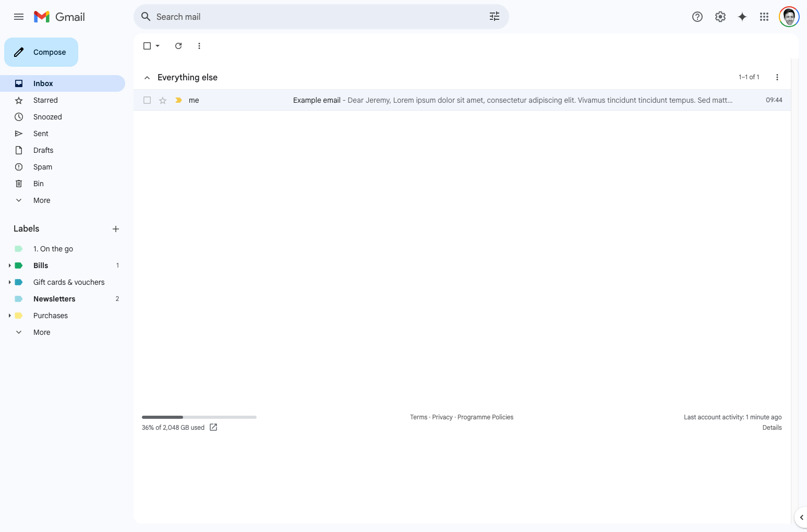Collapse the Everything else section
Viewport: 807px width, 532px height.
tap(147, 77)
